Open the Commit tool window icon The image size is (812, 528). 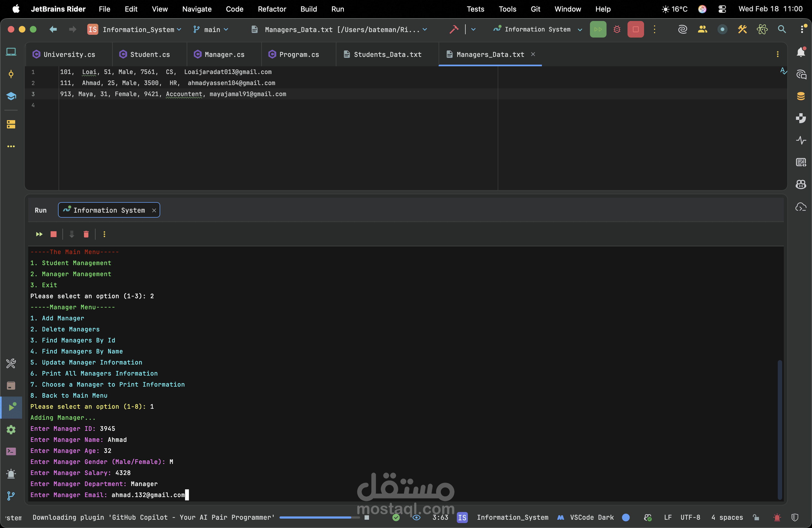click(x=11, y=74)
